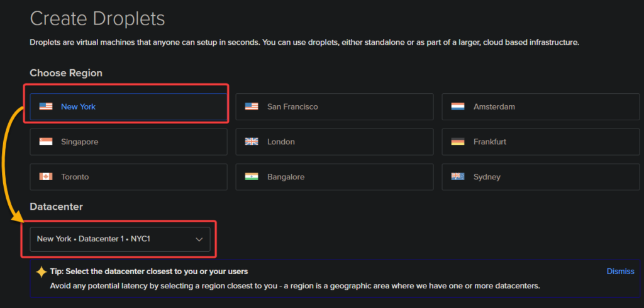This screenshot has height=308, width=644.
Task: Choose Singapore as the region
Action: 128,142
